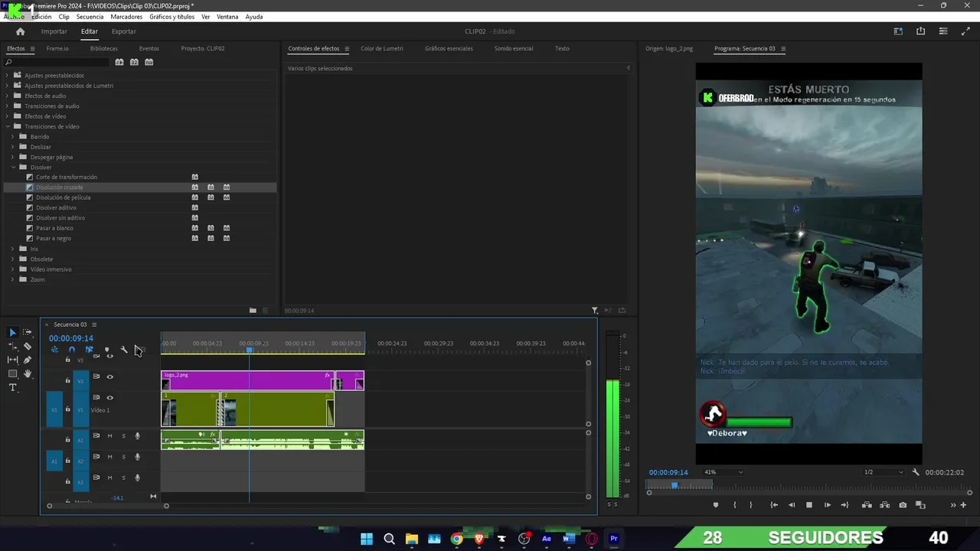
Task: Open the 41% zoom level dropdown
Action: (724, 472)
